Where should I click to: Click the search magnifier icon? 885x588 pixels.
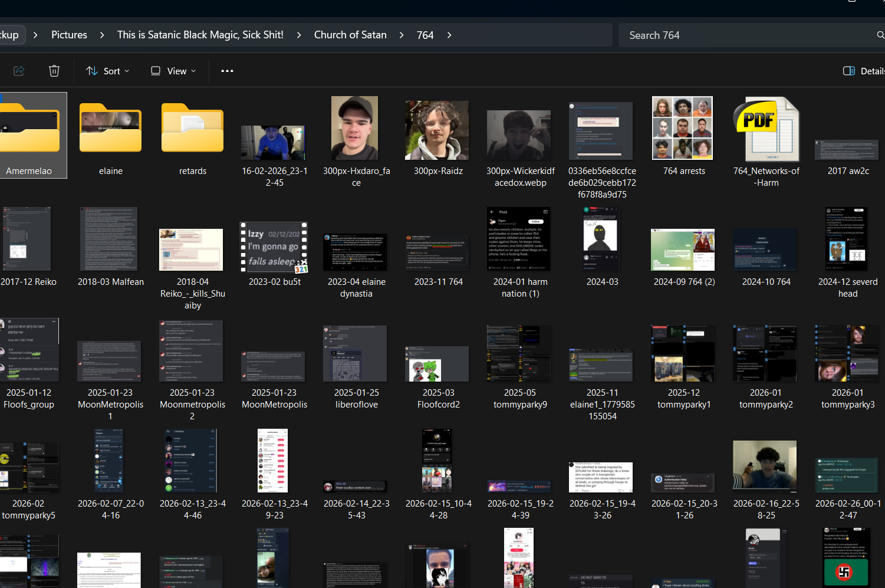point(880,35)
